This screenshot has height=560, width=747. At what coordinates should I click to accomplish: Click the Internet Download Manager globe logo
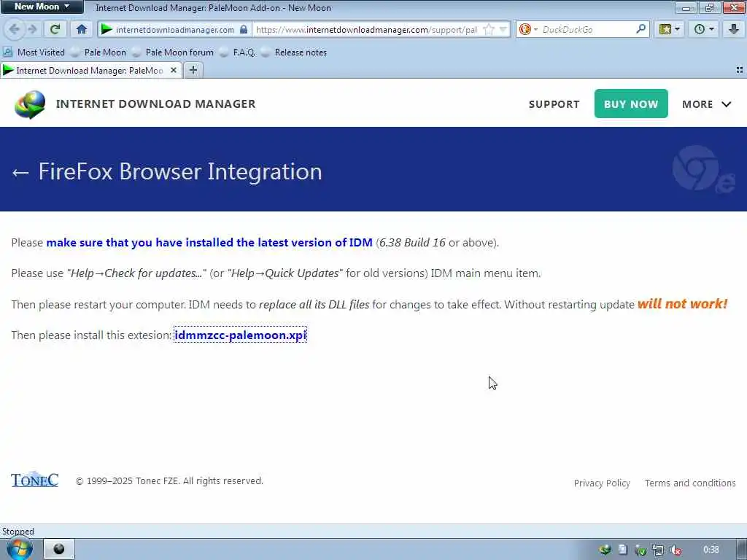coord(30,104)
